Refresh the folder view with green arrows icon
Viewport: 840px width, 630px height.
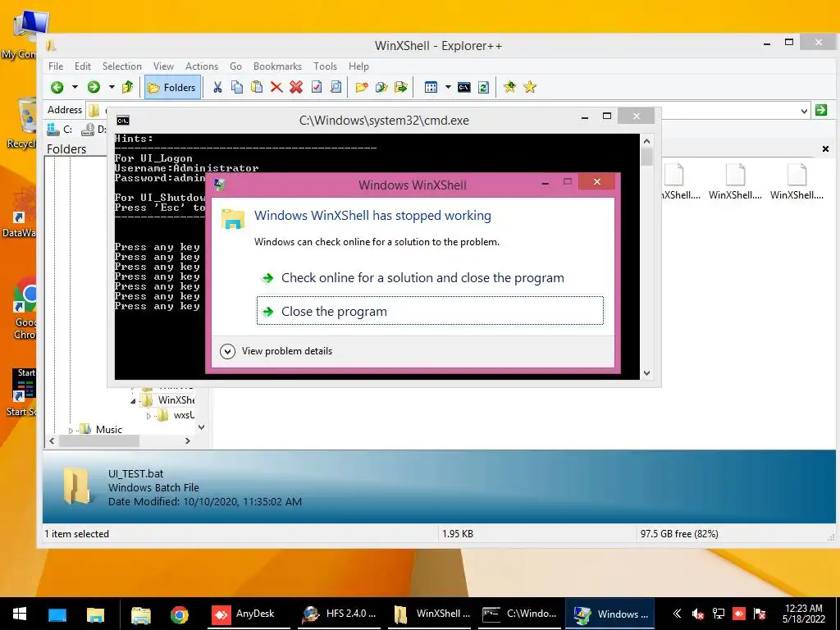483,87
